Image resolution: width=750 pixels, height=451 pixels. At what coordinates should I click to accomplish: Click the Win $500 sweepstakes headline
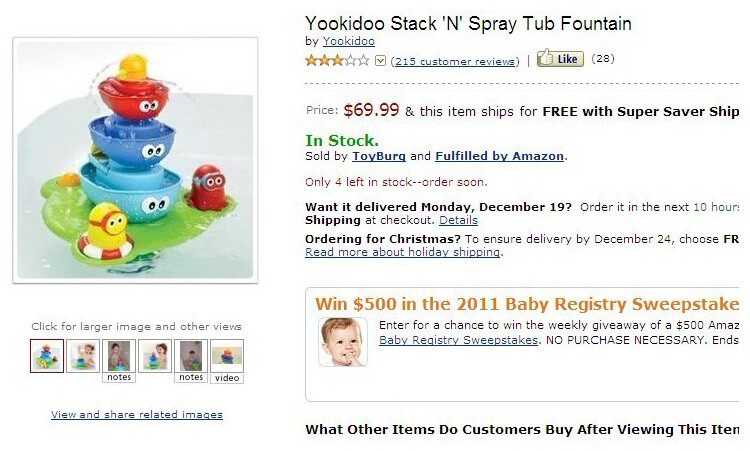click(526, 304)
